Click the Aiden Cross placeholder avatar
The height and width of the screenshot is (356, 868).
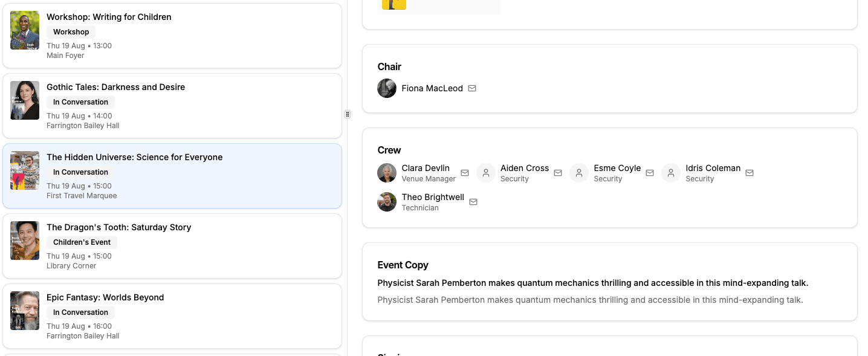point(486,173)
